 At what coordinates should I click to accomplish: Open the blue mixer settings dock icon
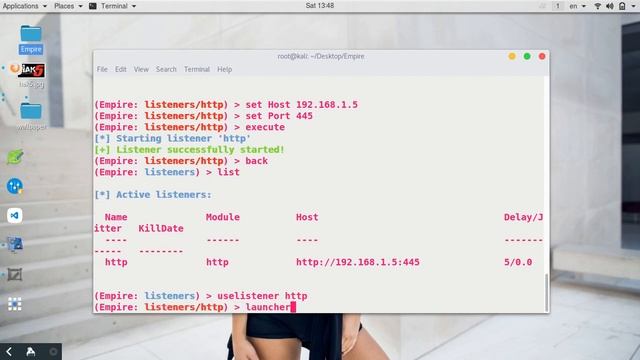point(15,186)
